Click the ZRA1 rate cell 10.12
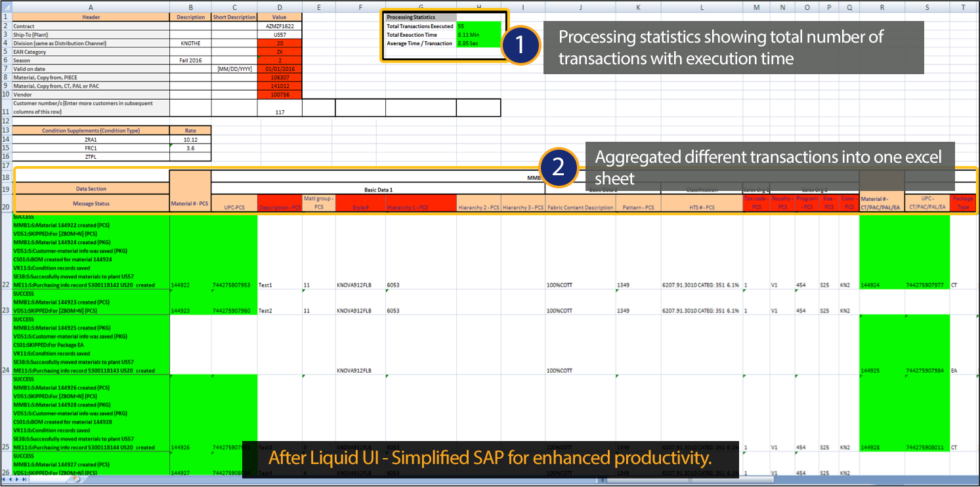Viewport: 980px width, 487px height. coord(190,139)
